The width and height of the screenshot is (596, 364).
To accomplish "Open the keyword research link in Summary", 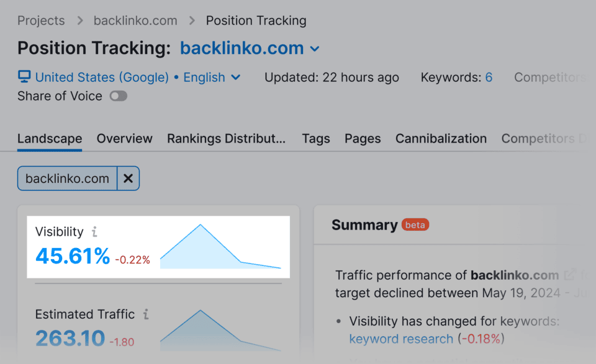I will tap(401, 339).
